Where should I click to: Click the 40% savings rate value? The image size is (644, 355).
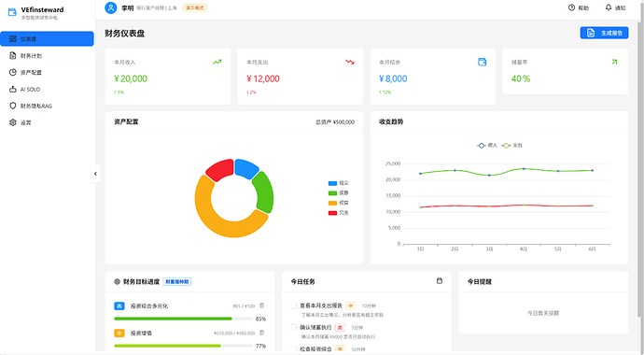point(521,78)
